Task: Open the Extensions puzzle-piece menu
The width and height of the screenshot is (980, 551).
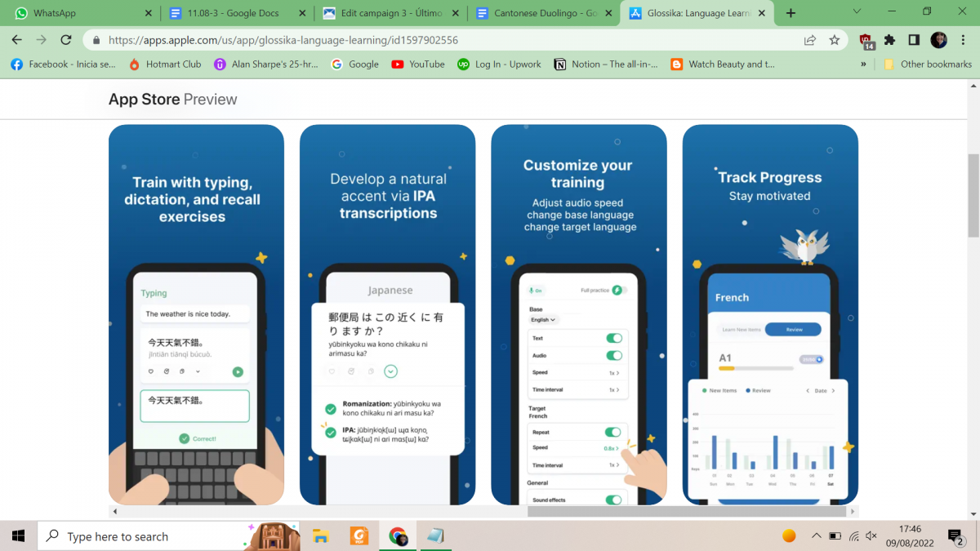Action: (889, 40)
